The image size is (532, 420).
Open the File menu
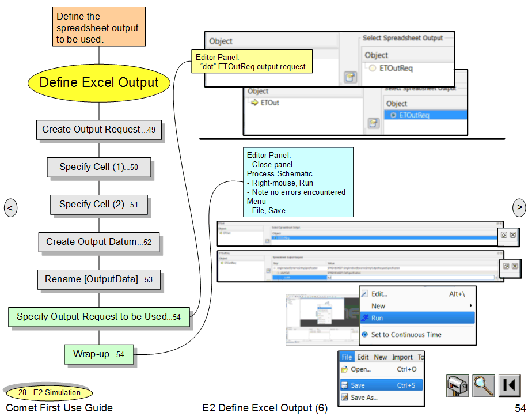[347, 357]
